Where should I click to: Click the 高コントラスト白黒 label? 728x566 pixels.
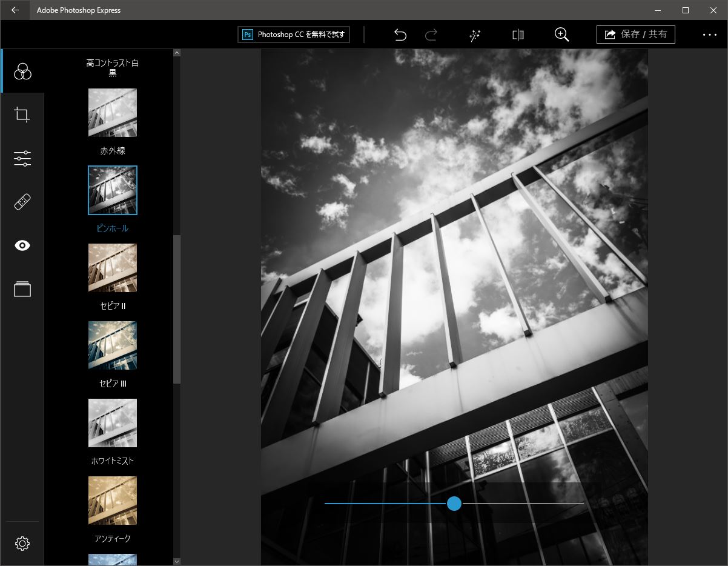[x=113, y=68]
